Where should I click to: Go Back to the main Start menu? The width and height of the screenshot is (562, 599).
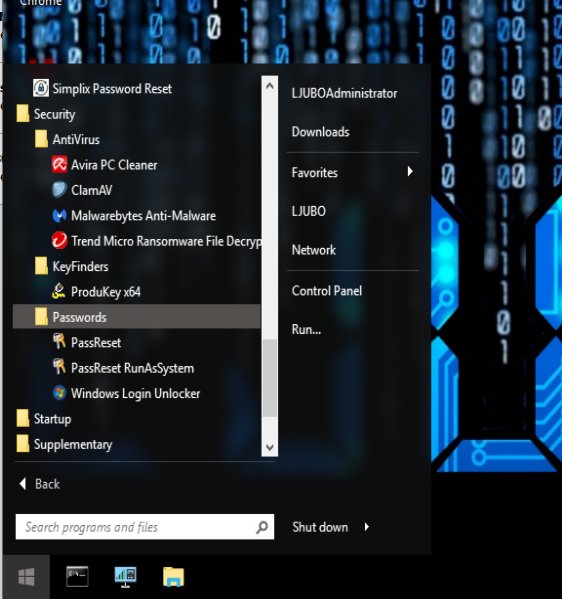pos(39,484)
